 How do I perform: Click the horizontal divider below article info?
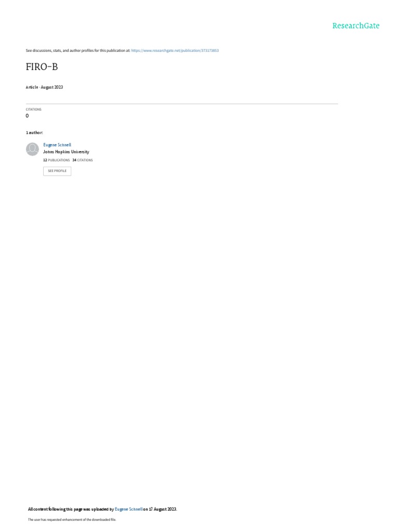tap(182, 104)
